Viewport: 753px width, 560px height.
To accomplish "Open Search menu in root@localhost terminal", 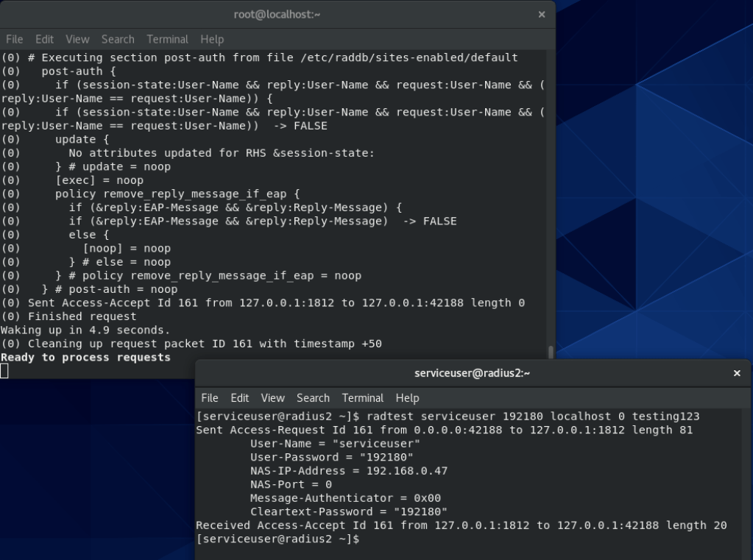I will [118, 39].
